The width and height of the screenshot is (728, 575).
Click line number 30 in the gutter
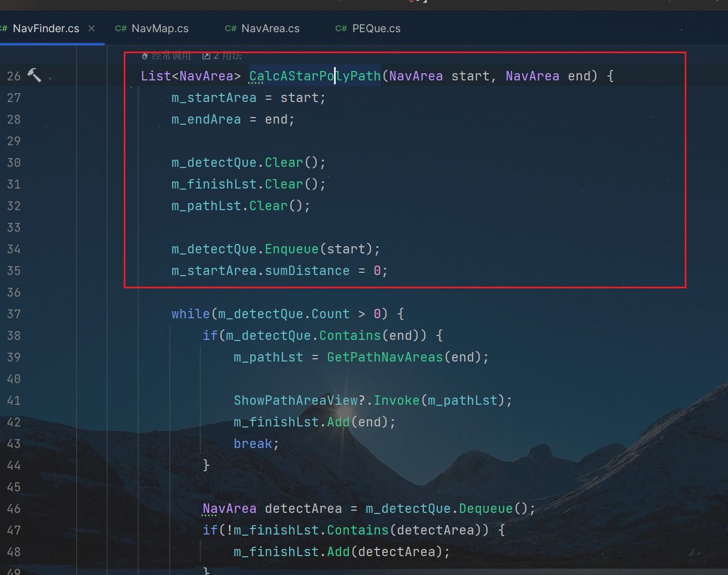(x=14, y=162)
